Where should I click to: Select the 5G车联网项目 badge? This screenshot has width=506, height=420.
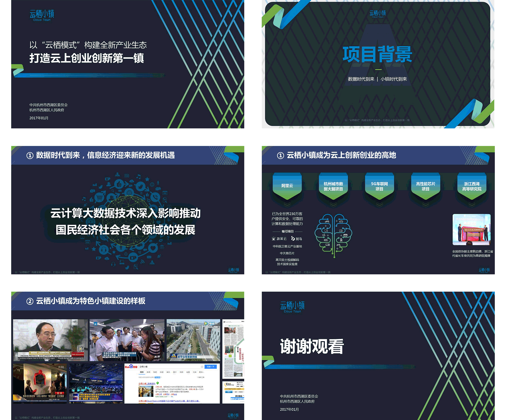tap(379, 186)
